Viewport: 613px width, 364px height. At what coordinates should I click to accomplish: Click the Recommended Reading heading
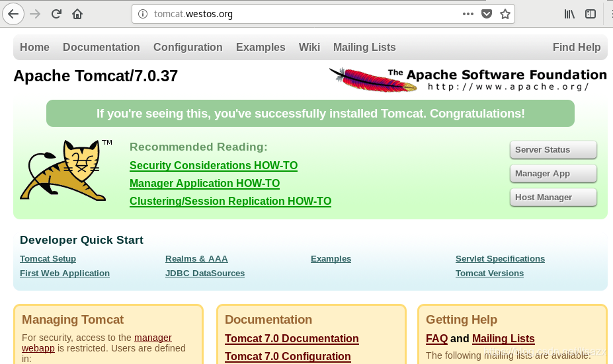pos(198,147)
